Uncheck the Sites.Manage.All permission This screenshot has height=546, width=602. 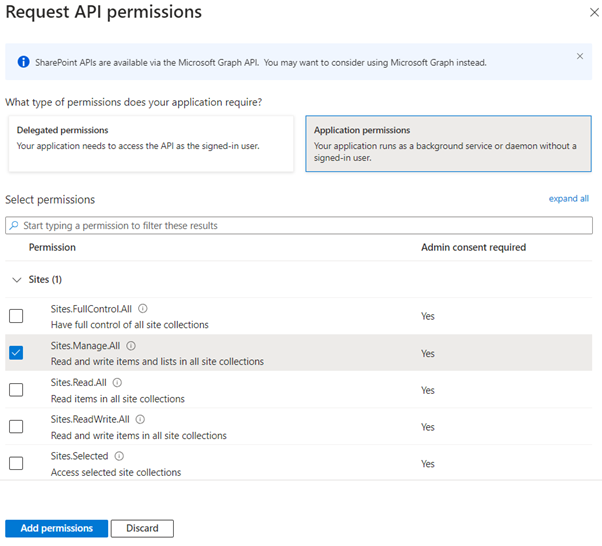pyautogui.click(x=16, y=353)
